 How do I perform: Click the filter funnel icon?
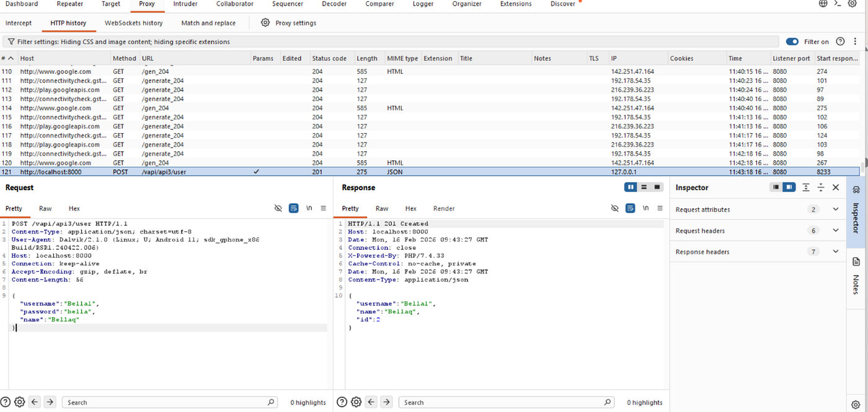11,42
